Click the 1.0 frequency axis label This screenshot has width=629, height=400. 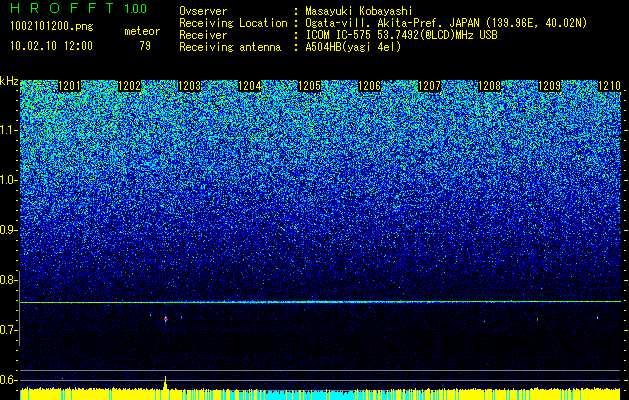9,180
